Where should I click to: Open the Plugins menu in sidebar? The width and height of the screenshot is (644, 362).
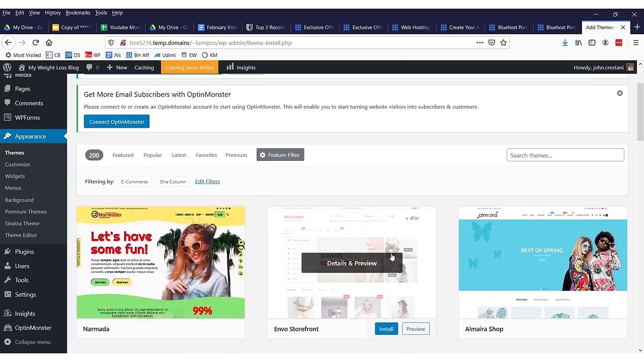[24, 251]
